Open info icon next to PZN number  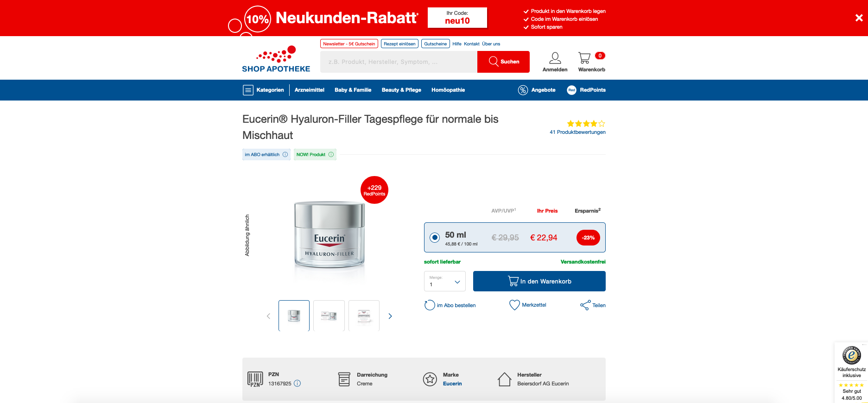(x=298, y=384)
